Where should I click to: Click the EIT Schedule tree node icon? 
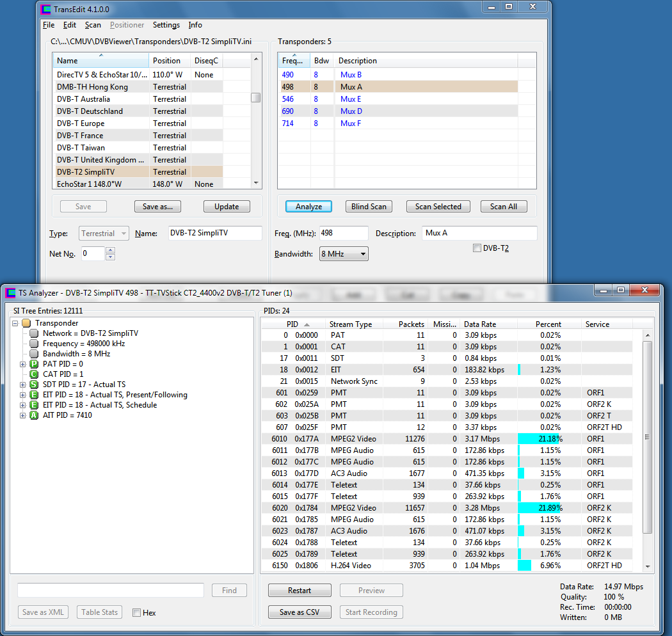pyautogui.click(x=35, y=405)
